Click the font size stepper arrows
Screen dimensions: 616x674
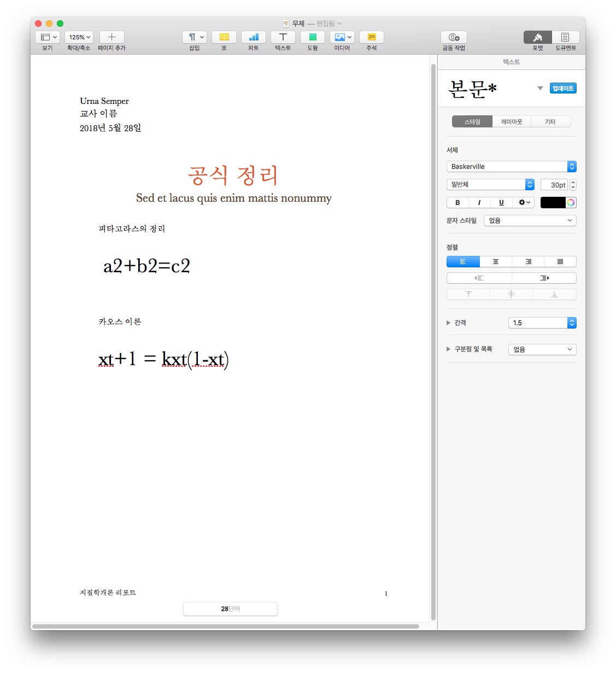573,185
